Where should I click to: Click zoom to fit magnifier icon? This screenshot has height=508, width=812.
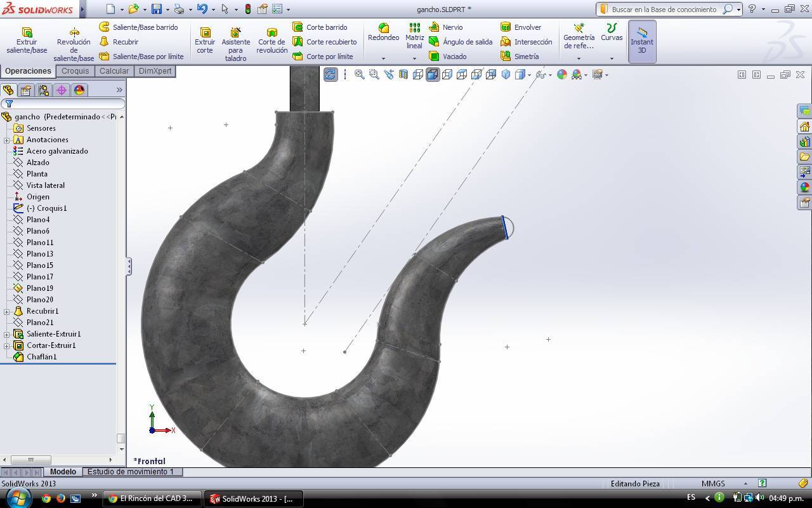(x=359, y=74)
